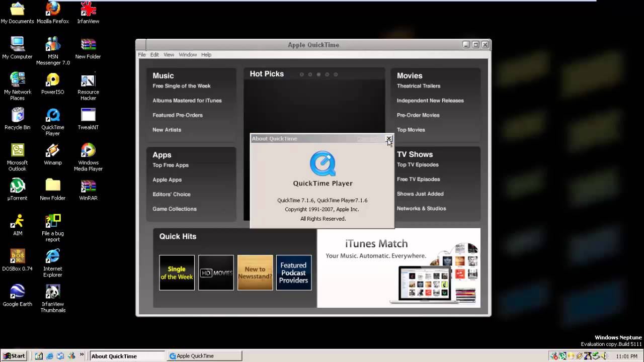
Task: Open the Theatrical Trailers link
Action: click(x=419, y=86)
